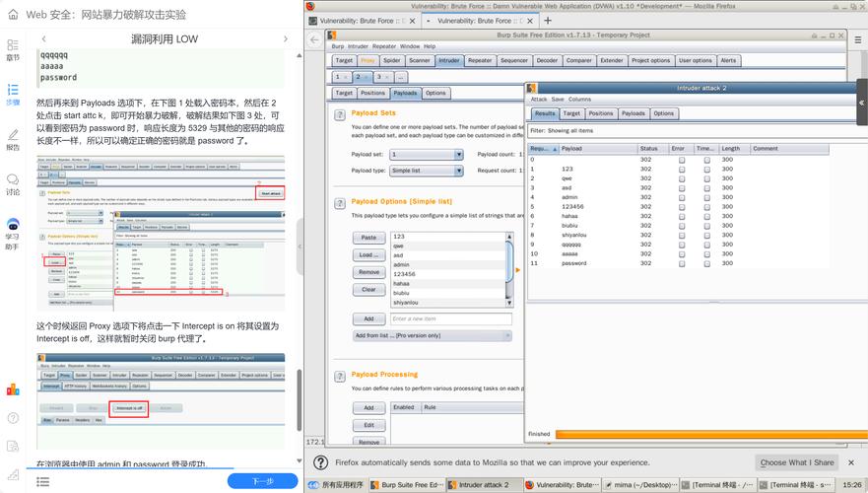Go back to the previous browser page

click(x=314, y=39)
